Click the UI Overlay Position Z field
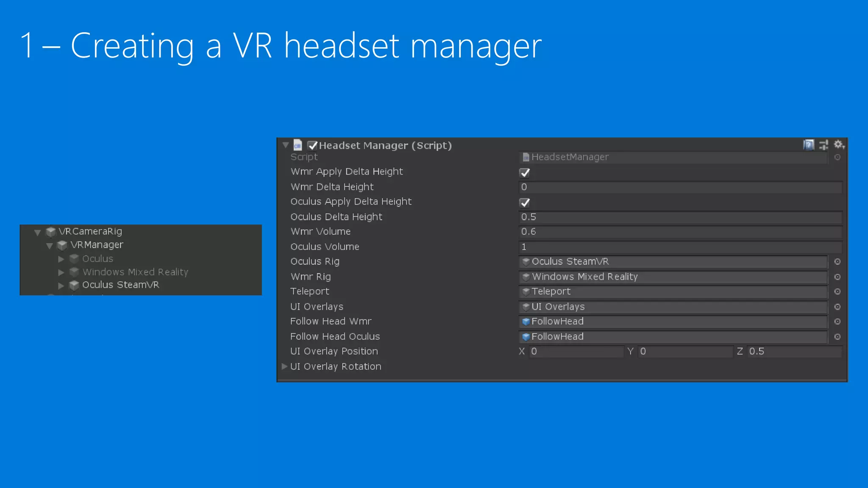This screenshot has height=488, width=868. pyautogui.click(x=795, y=352)
